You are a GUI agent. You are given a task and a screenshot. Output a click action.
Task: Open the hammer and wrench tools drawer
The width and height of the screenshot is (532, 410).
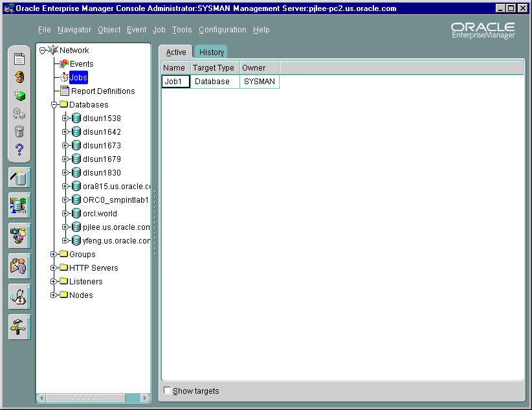click(19, 328)
